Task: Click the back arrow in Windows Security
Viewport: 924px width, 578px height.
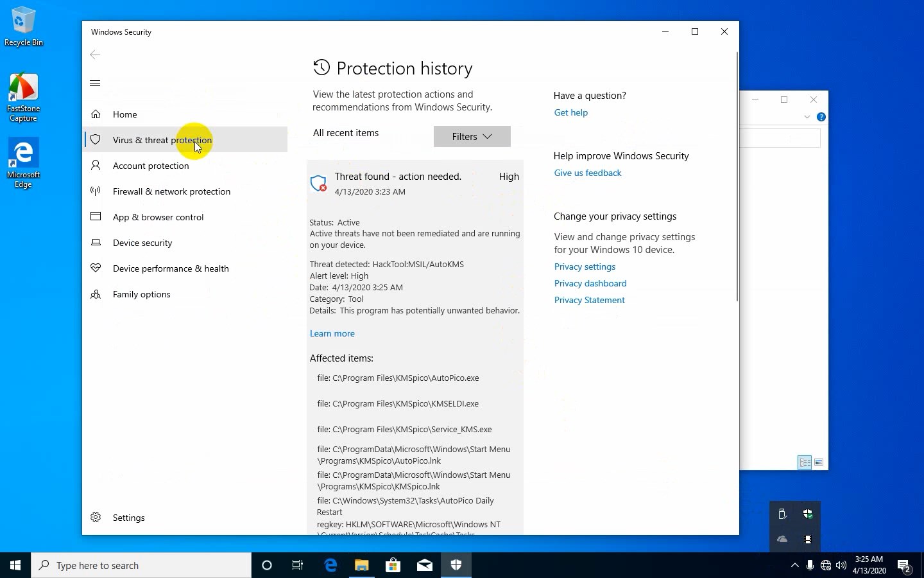Action: pos(95,55)
